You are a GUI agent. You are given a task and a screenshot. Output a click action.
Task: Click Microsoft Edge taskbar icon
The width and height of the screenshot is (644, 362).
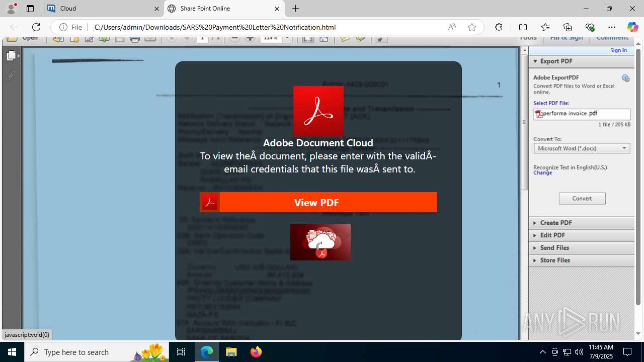pos(207,352)
